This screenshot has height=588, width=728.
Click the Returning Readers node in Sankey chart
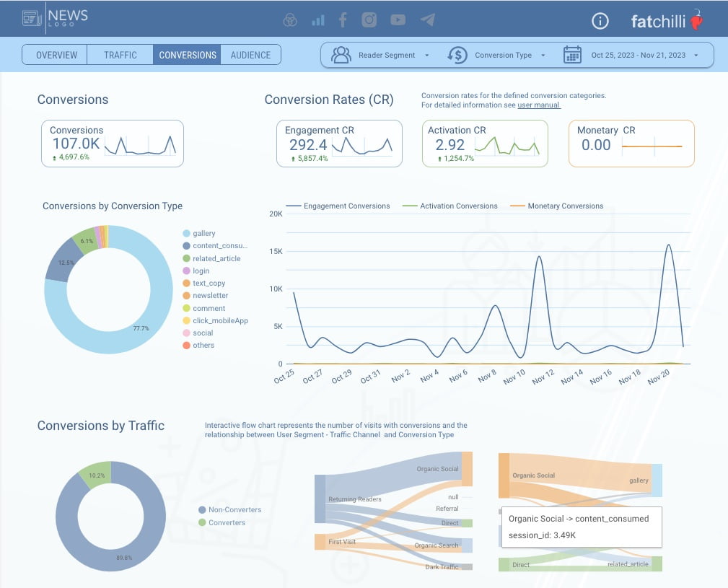pyautogui.click(x=320, y=499)
